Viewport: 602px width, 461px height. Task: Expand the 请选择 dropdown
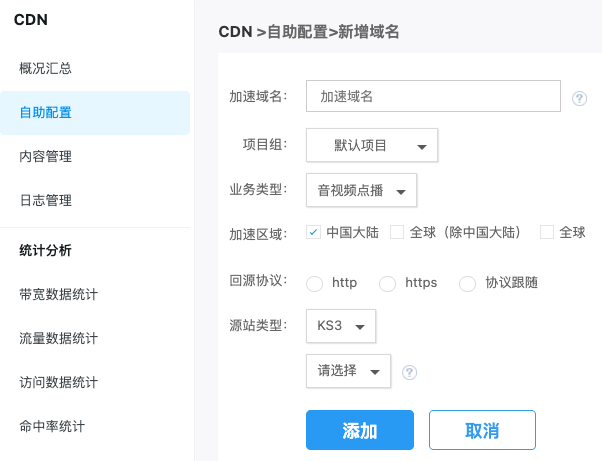click(348, 371)
